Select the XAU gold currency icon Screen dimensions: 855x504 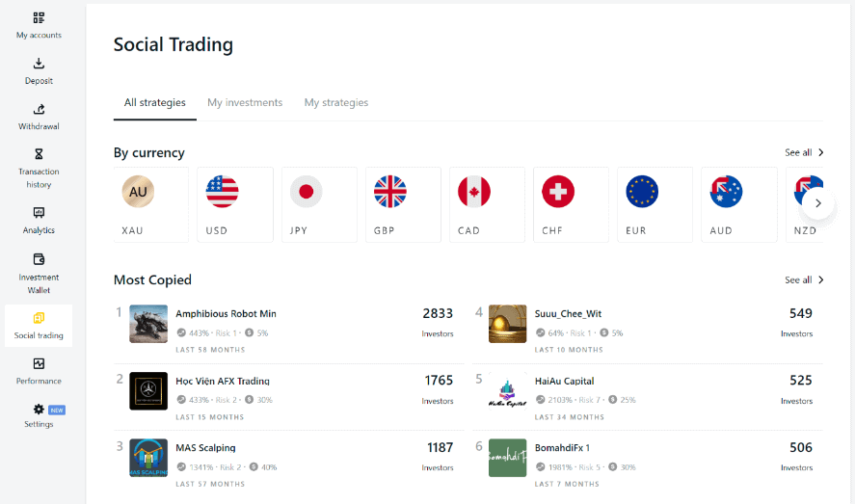[138, 192]
